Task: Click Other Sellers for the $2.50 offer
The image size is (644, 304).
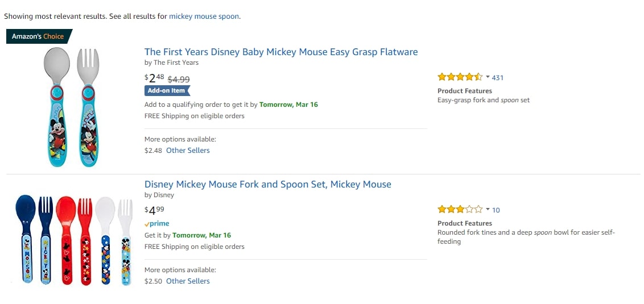Action: [188, 281]
